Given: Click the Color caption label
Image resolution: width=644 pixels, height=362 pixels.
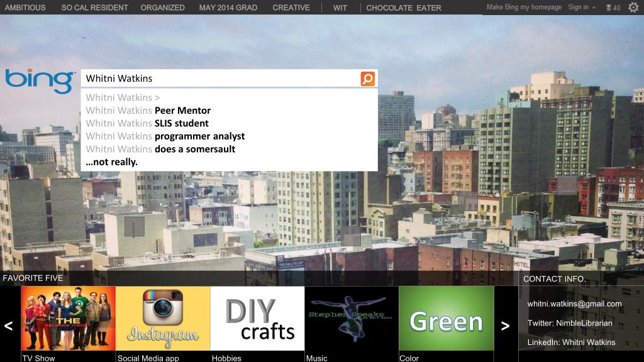Looking at the screenshot, I should [x=409, y=358].
